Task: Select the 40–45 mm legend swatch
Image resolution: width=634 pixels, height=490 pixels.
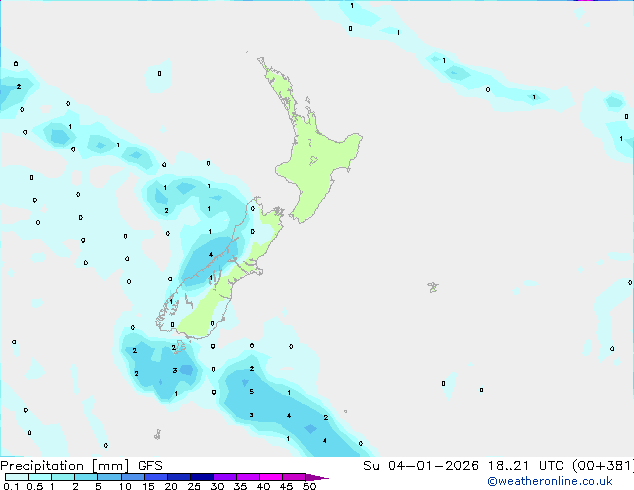Action: (x=271, y=477)
